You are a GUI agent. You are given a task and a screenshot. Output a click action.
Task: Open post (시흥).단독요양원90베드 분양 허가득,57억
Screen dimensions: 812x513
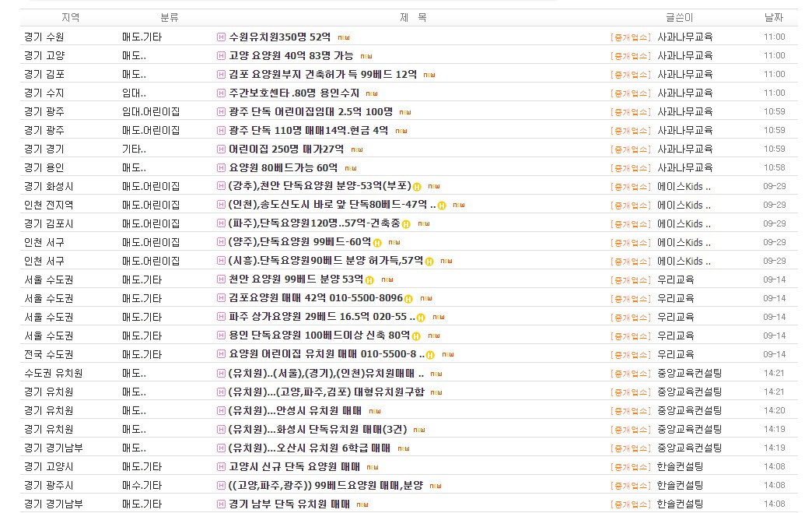coord(326,261)
